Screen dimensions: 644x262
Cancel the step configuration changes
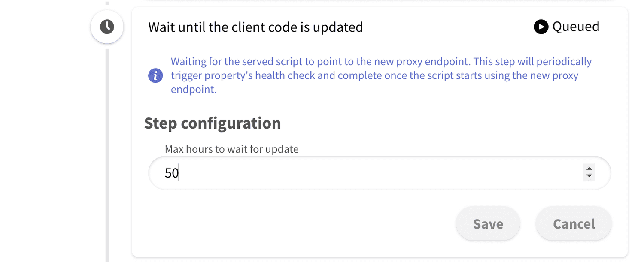[574, 224]
